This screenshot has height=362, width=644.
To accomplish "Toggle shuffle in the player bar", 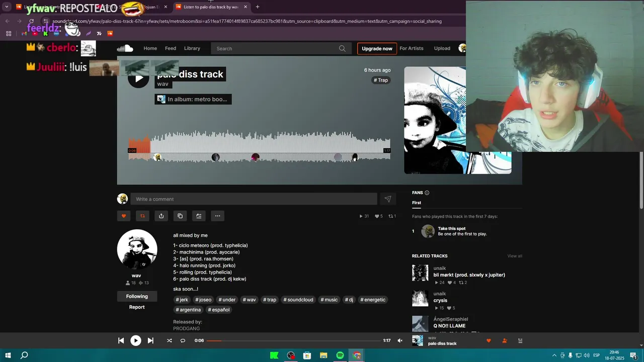I will click(x=169, y=340).
